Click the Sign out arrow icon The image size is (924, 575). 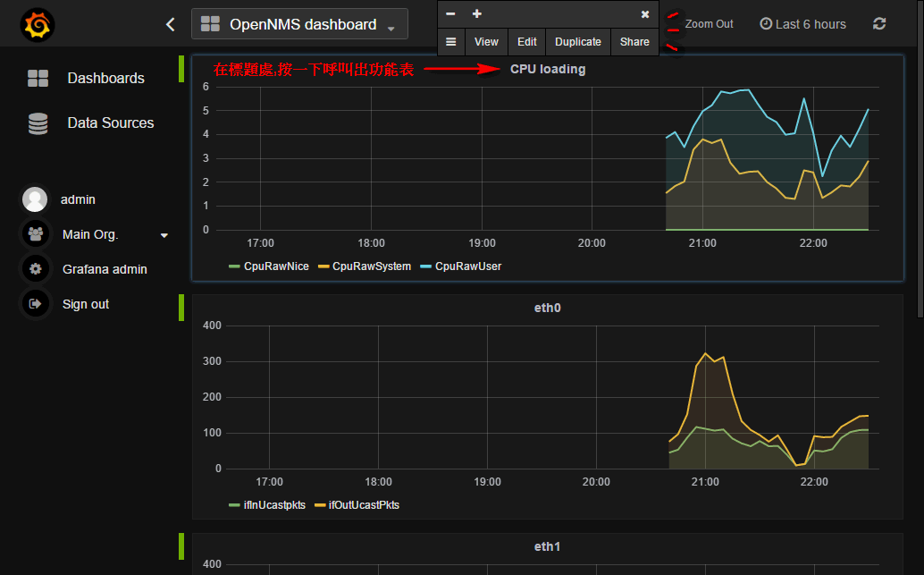click(36, 304)
